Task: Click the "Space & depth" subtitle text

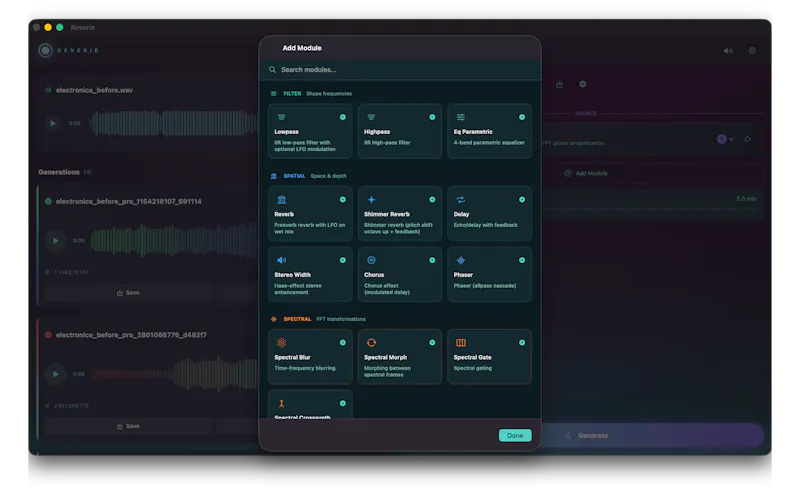Action: 329,176
